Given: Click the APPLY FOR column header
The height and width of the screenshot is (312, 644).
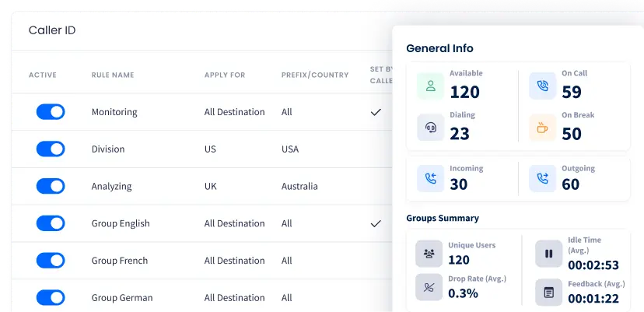Looking at the screenshot, I should click(x=225, y=75).
